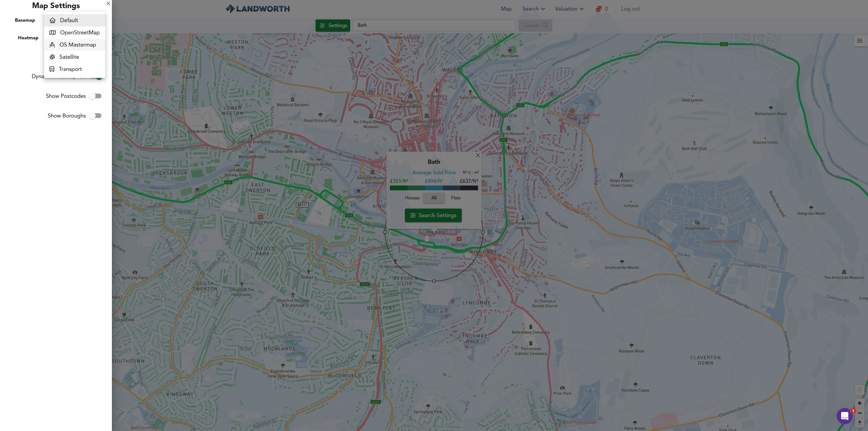Image resolution: width=868 pixels, height=431 pixels.
Task: Zoom out with the minus control
Action: click(860, 413)
